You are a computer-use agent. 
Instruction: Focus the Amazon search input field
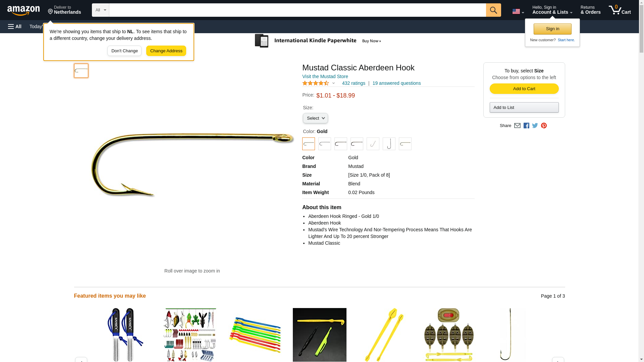click(298, 10)
